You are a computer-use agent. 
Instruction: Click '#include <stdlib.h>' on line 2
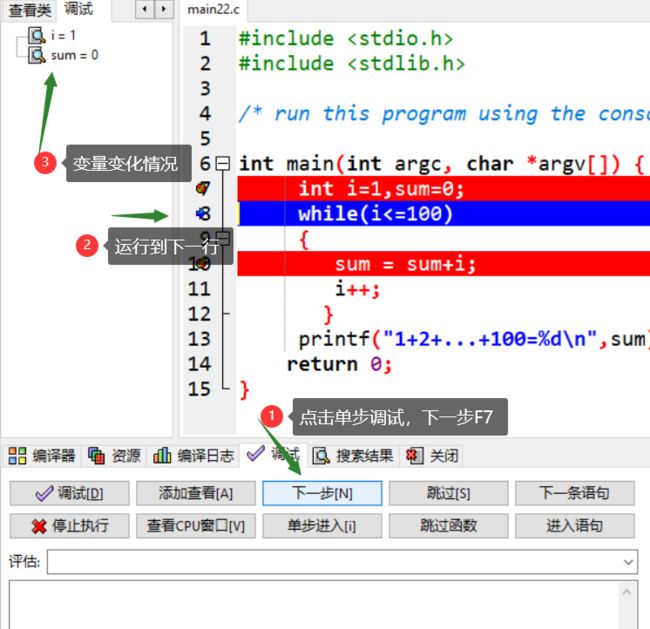[x=352, y=63]
